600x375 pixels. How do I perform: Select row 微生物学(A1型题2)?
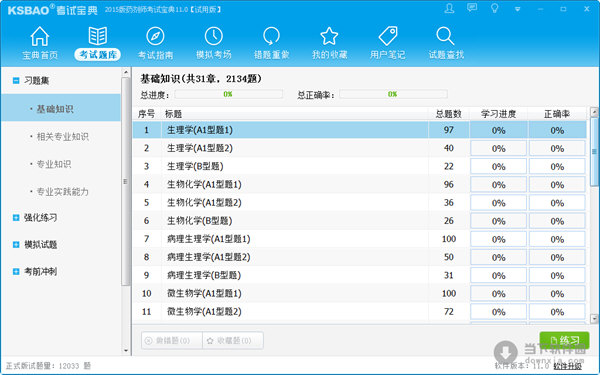(x=359, y=311)
